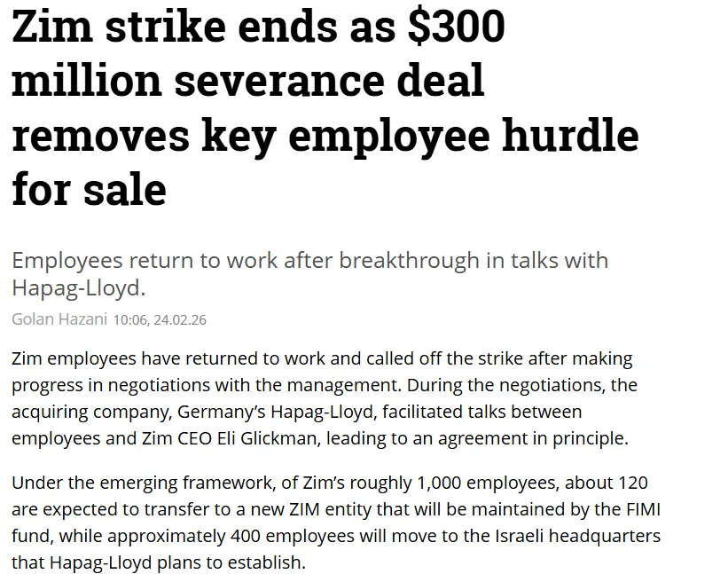Click paragraph beginning "Zim employees have returned"

point(324,398)
